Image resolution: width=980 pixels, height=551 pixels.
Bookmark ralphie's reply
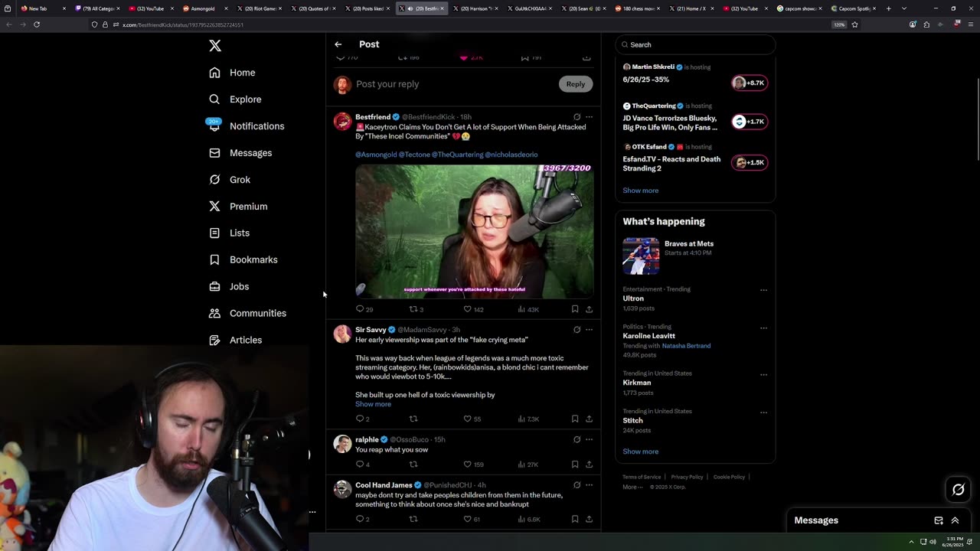point(574,465)
